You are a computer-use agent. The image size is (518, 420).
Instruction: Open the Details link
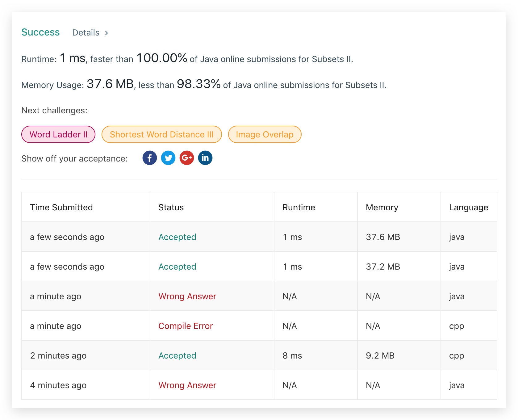[x=86, y=33]
